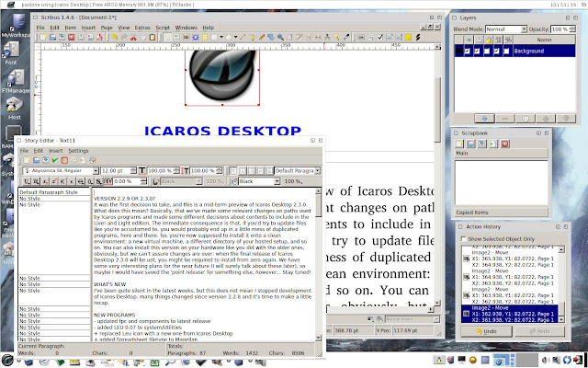
Task: Adjust the Opacity 100 % stepper in Layers
Action: click(571, 29)
